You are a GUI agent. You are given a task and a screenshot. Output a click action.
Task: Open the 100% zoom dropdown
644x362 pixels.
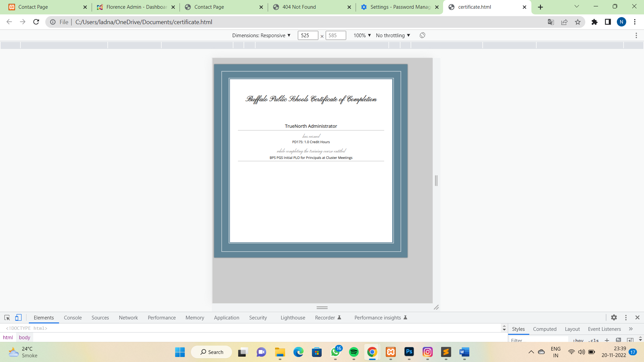pyautogui.click(x=362, y=35)
